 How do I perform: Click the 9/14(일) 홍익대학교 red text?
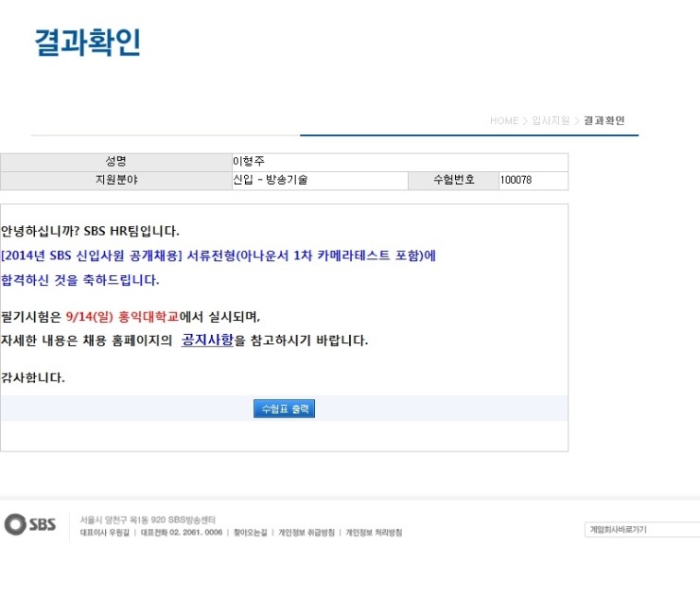[x=122, y=317]
